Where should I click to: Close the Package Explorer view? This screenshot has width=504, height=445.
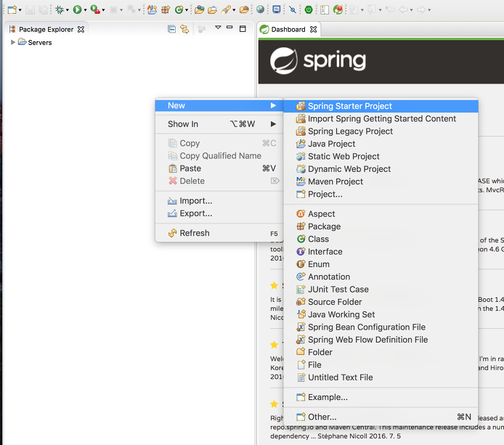click(81, 29)
